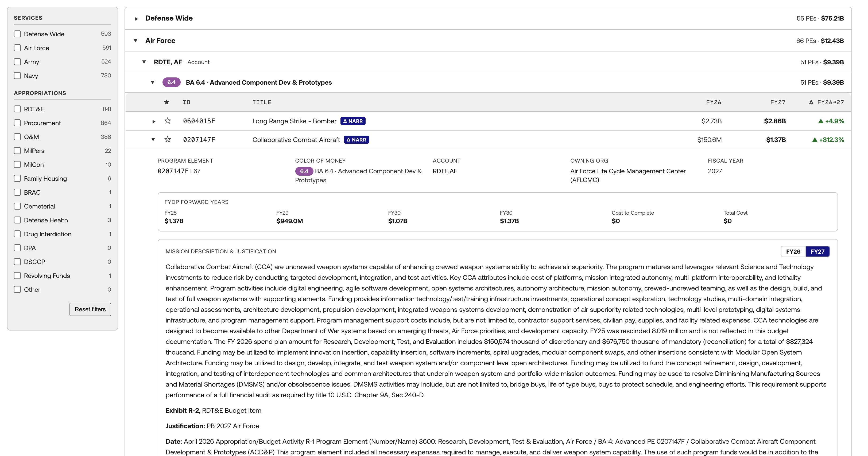Tick the Drug Interdiction filter checkbox
Viewport: 868px width, 456px height.
click(18, 234)
